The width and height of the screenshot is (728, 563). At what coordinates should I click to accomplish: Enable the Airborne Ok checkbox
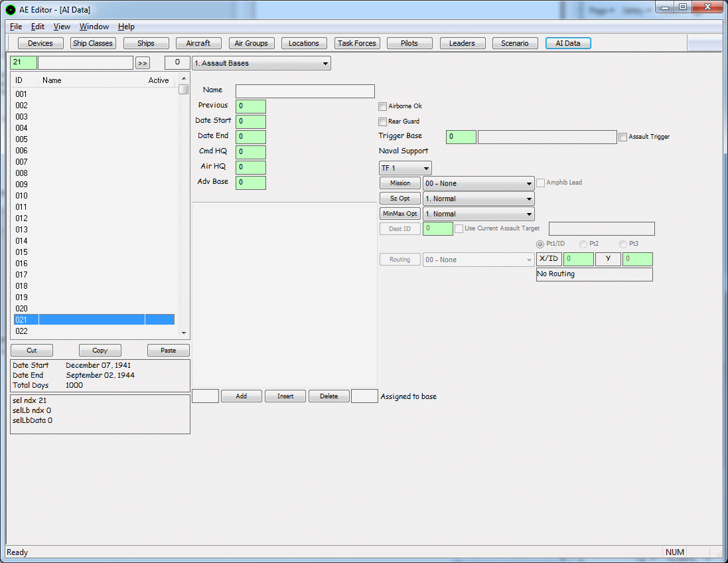point(382,106)
